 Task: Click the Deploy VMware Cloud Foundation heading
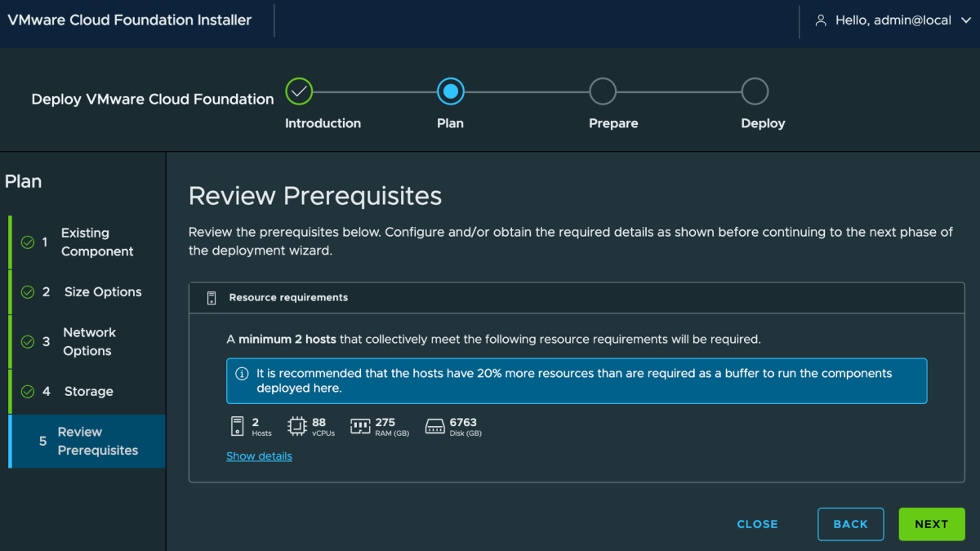153,100
